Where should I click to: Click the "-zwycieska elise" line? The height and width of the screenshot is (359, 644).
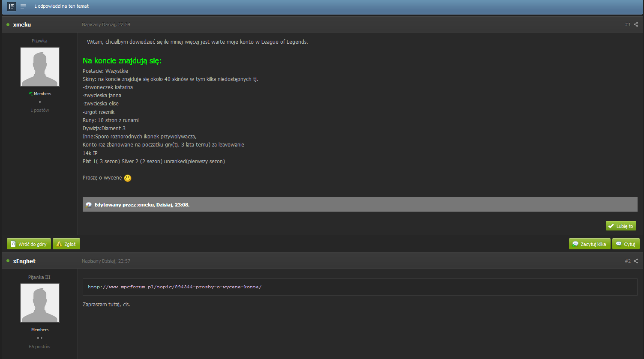[x=101, y=104]
